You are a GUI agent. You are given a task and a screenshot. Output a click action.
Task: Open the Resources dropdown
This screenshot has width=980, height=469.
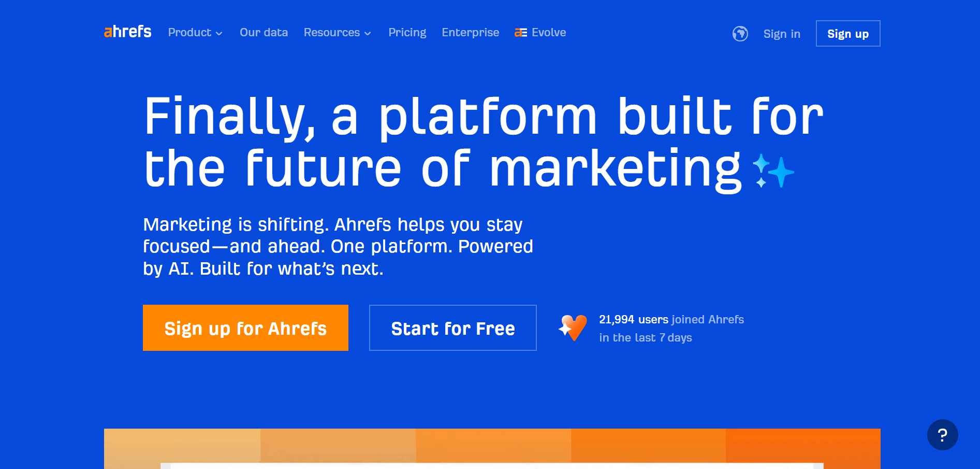click(x=337, y=32)
